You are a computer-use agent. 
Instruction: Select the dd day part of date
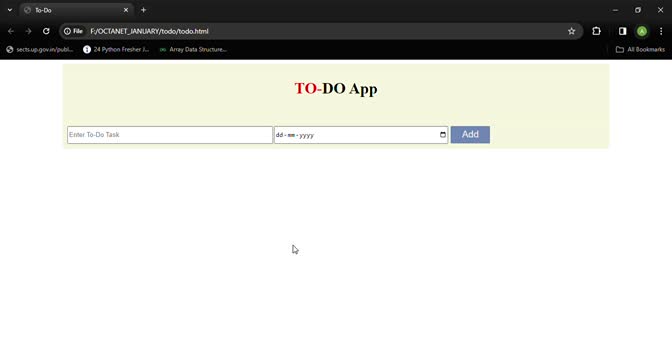279,135
